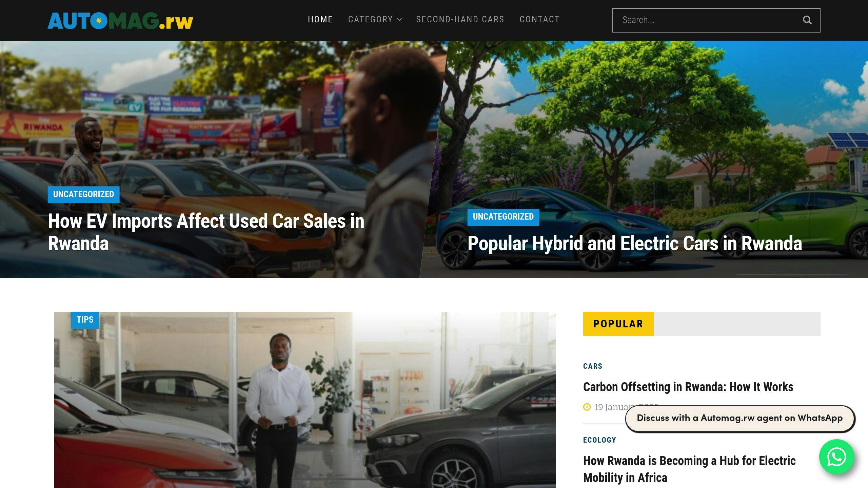Open the car showroom article thumbnail

pos(305,400)
